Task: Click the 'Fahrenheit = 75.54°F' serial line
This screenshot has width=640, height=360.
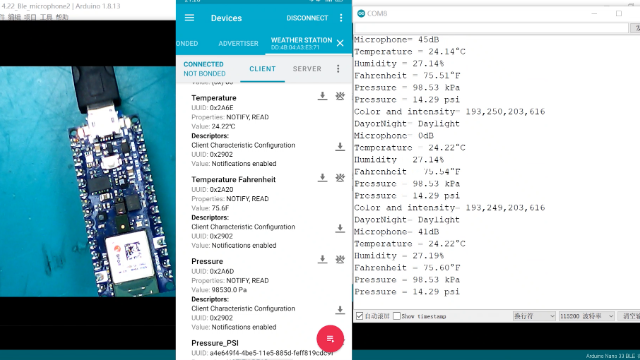Action: 407,171
